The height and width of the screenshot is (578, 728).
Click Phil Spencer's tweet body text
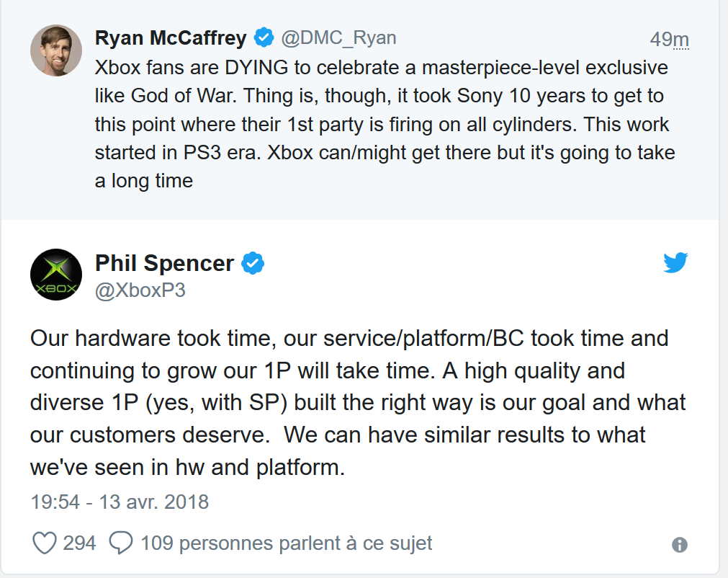pos(358,403)
